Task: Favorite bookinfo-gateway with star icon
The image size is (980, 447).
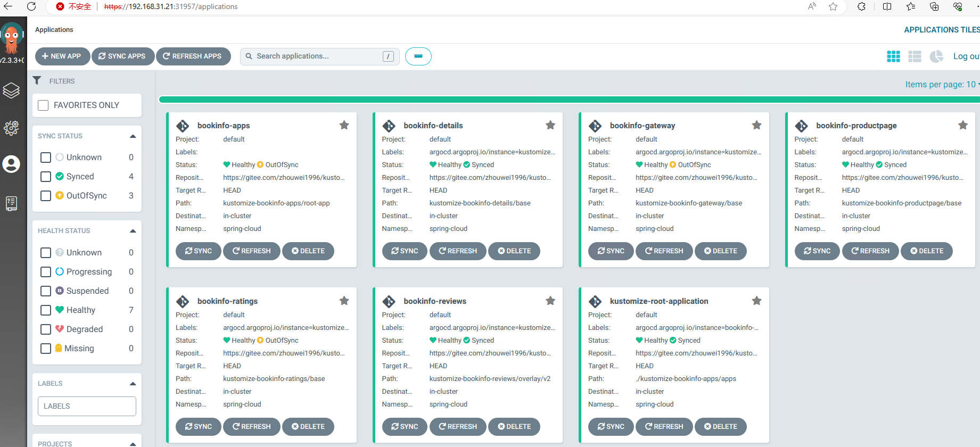Action: pyautogui.click(x=756, y=125)
